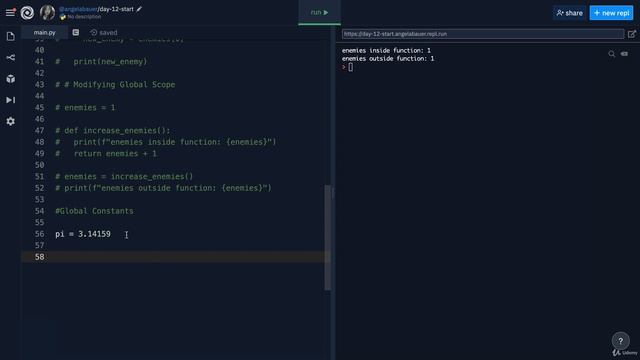
Task: Click '# enemies = increase_enemies()' line
Action: pos(124,176)
